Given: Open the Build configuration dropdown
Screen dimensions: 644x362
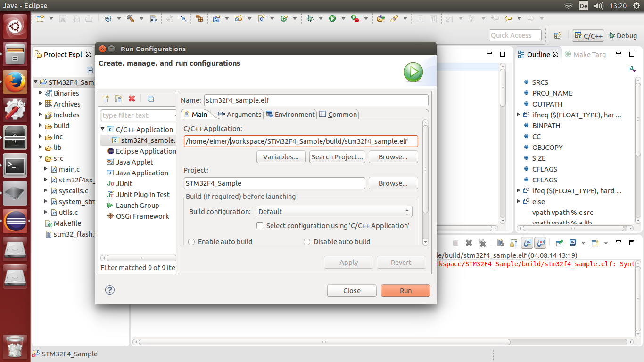Looking at the screenshot, I should pos(406,211).
